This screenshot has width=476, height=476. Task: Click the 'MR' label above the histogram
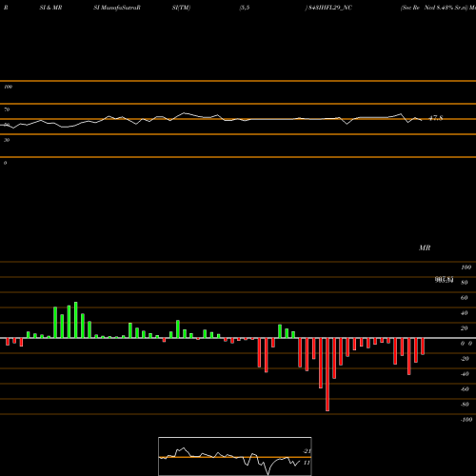tap(425, 248)
